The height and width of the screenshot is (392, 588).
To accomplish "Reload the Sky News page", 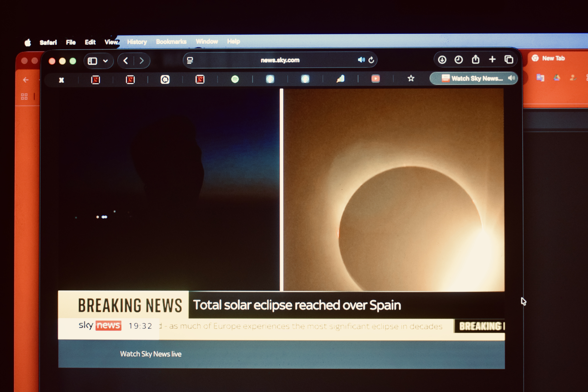I will coord(371,60).
